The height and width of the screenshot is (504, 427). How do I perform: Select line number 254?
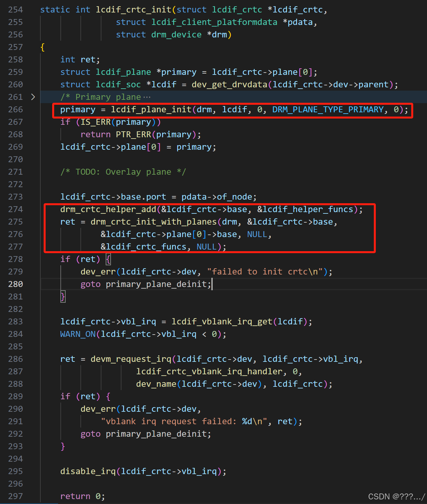pos(15,10)
